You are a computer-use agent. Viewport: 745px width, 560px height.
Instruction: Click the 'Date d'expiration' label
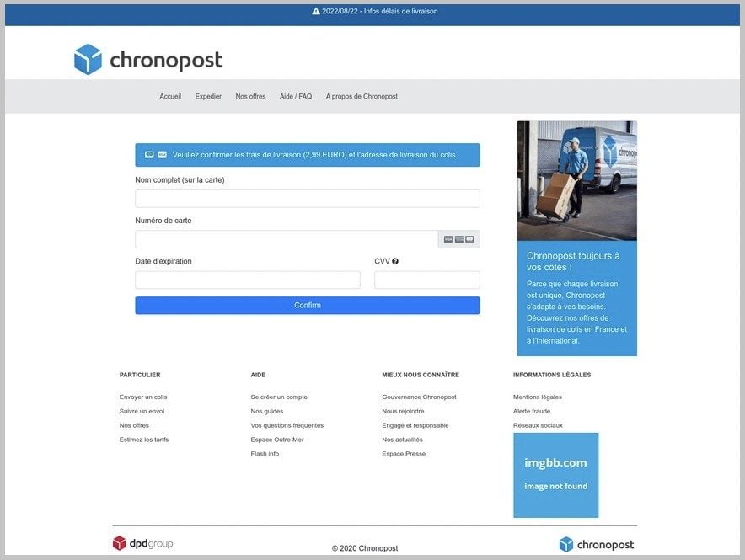click(x=163, y=261)
